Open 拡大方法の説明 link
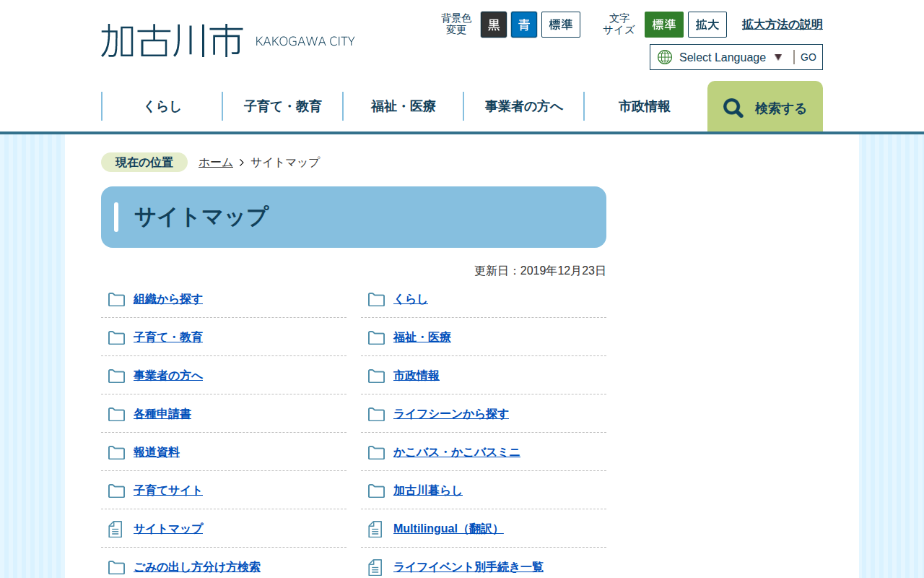This screenshot has width=924, height=578. point(783,25)
